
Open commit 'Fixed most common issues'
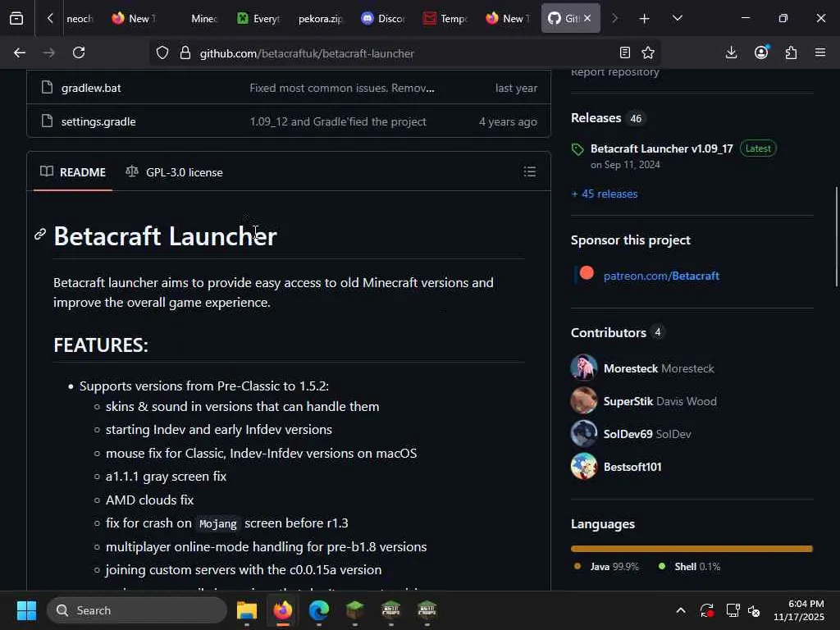pos(342,88)
